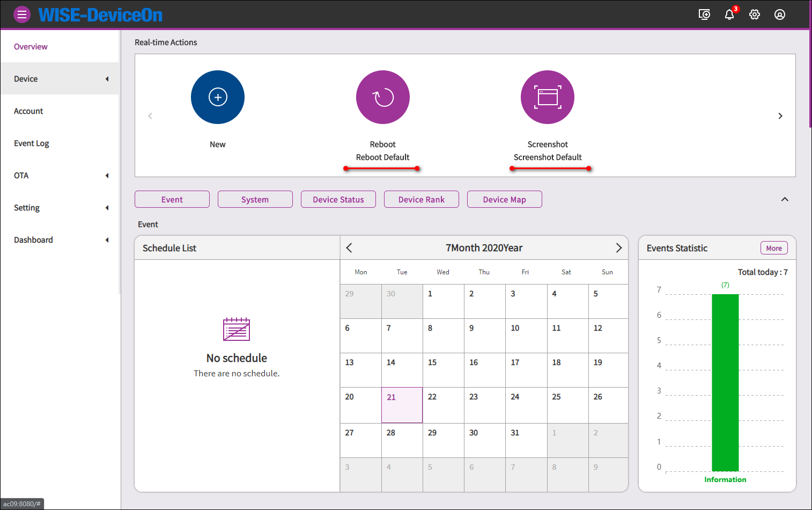Trigger the Screenshot action icon
Viewport: 812px width, 510px height.
pyautogui.click(x=548, y=97)
